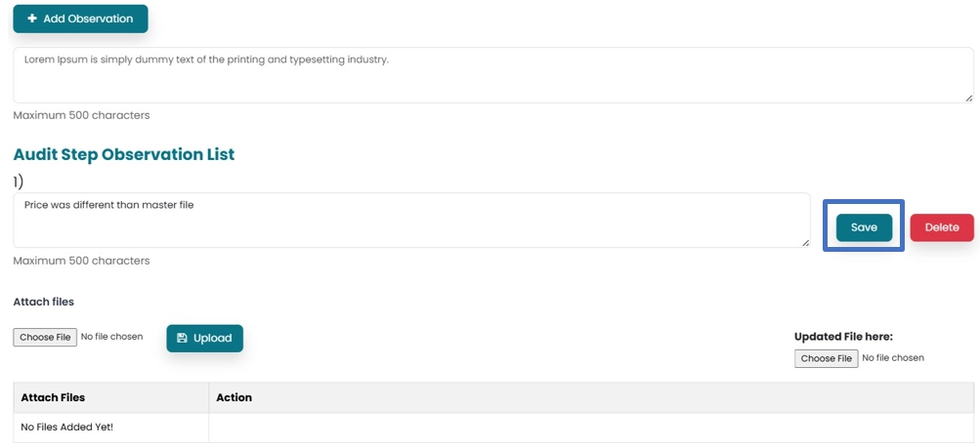Open Choose File under Updated File here
The image size is (980, 448).
826,358
